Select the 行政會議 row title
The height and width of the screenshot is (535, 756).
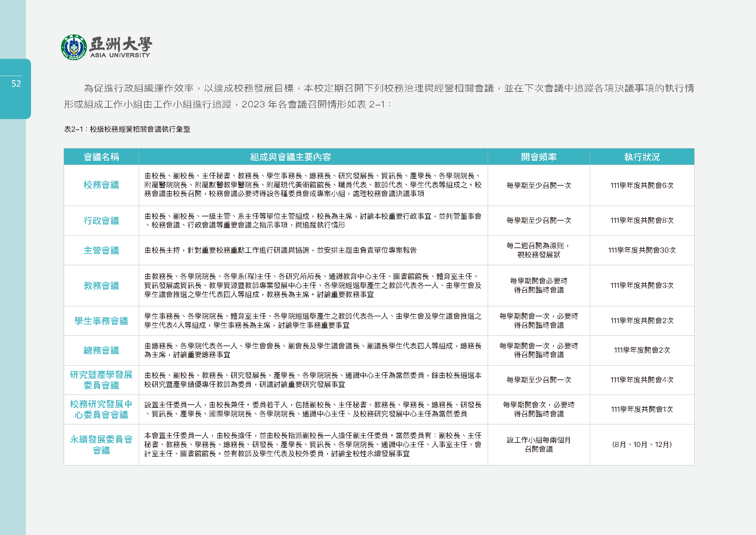coord(101,221)
